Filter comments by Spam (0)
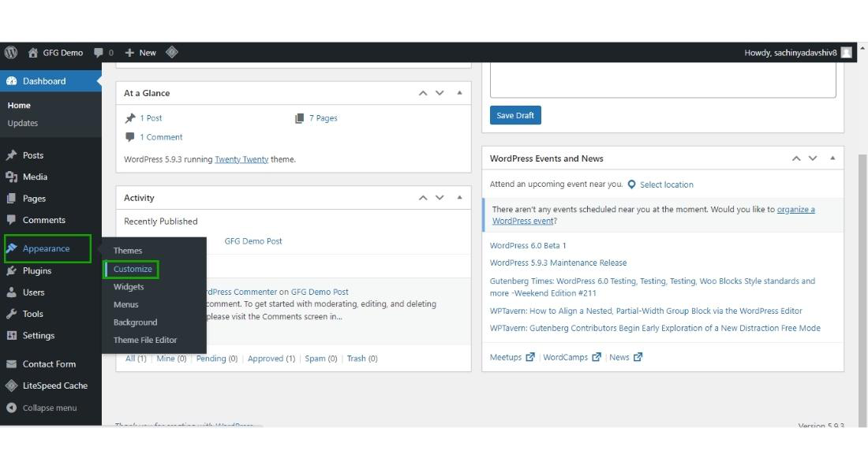Screen dimensions: 868x473 point(321,359)
